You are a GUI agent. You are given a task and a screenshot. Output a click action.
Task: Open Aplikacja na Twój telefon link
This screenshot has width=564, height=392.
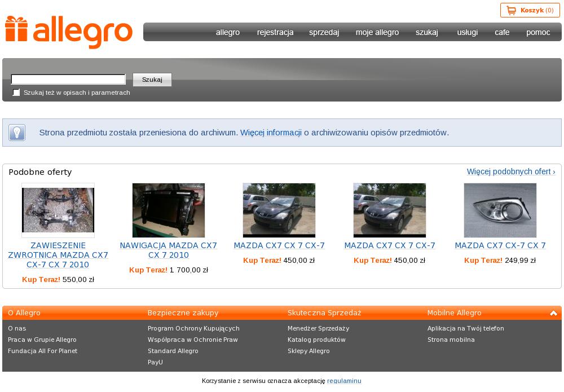[x=466, y=328]
